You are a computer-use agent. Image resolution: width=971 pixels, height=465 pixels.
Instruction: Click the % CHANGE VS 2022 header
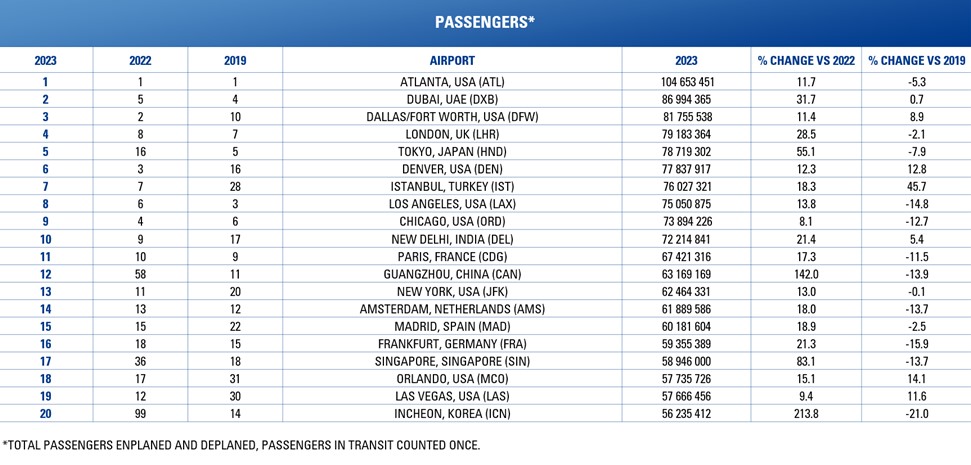[x=806, y=61]
